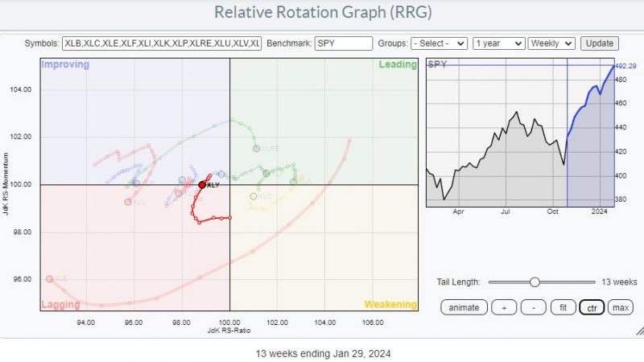Click the XLE marker in the Lagging quadrant
The height and width of the screenshot is (362, 644).
tap(49, 279)
